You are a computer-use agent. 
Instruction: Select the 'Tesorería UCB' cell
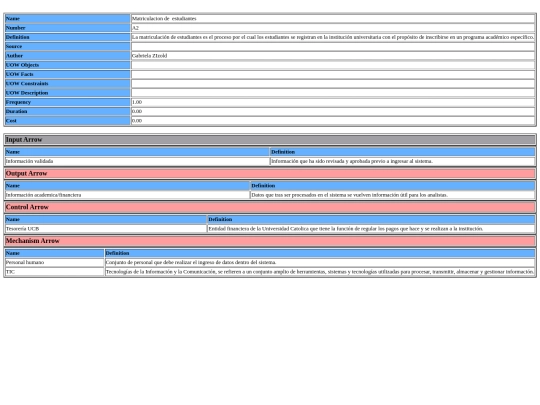click(106, 229)
